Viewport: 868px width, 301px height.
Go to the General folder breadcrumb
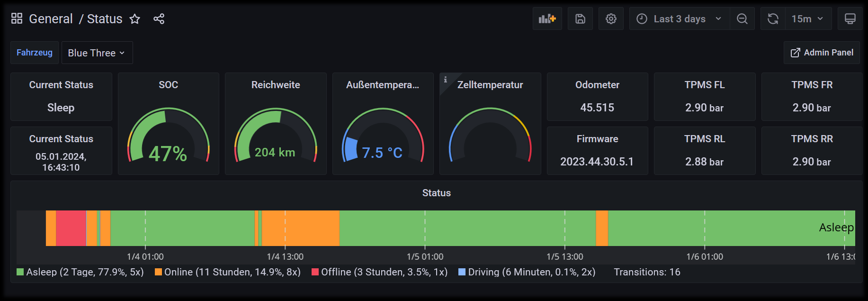pos(51,19)
